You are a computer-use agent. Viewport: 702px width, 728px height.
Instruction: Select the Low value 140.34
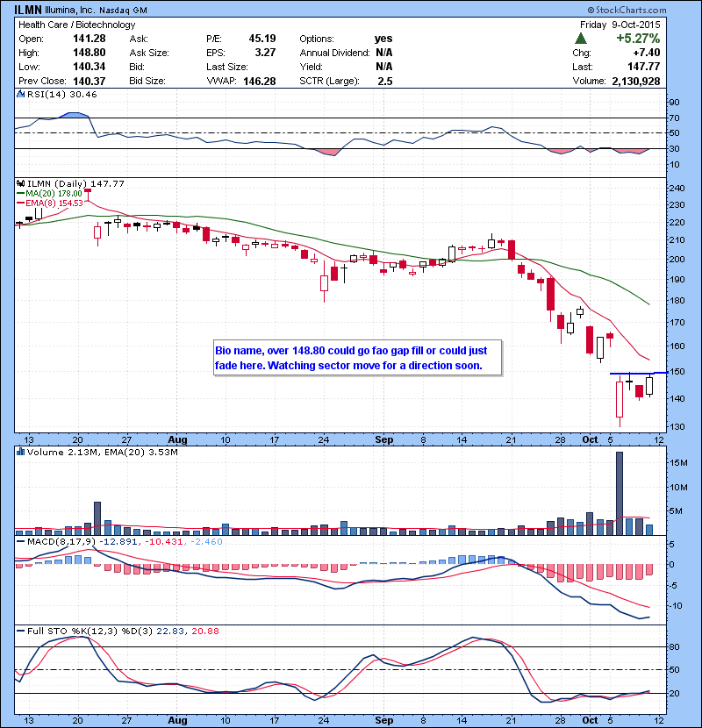89,67
